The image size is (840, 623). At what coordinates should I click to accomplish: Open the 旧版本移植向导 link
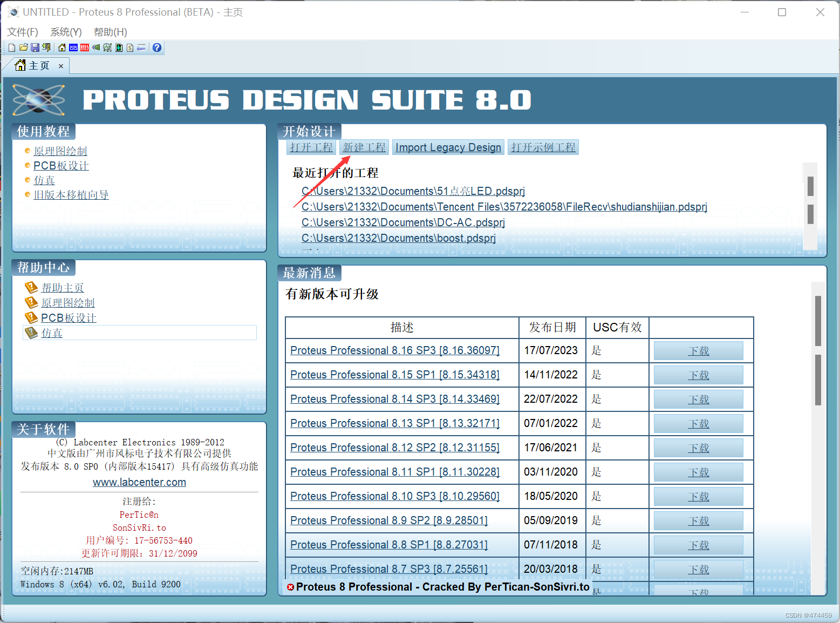click(71, 195)
